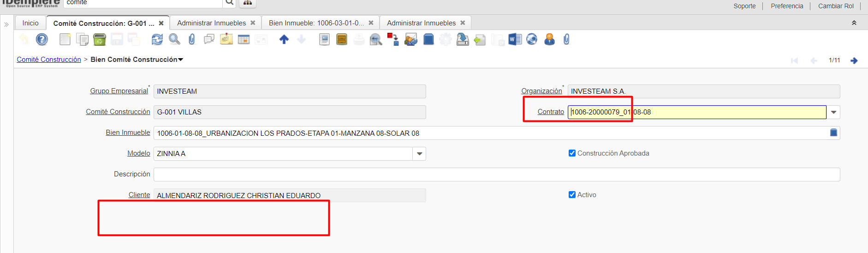This screenshot has width=868, height=253.
Task: Open record lookup with magnifier icon
Action: [x=174, y=40]
